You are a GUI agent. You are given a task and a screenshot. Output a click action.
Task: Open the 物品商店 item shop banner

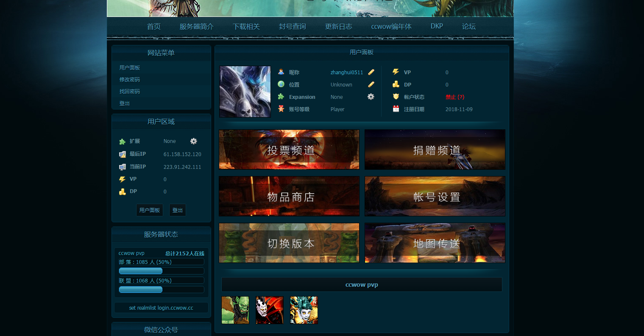click(289, 196)
